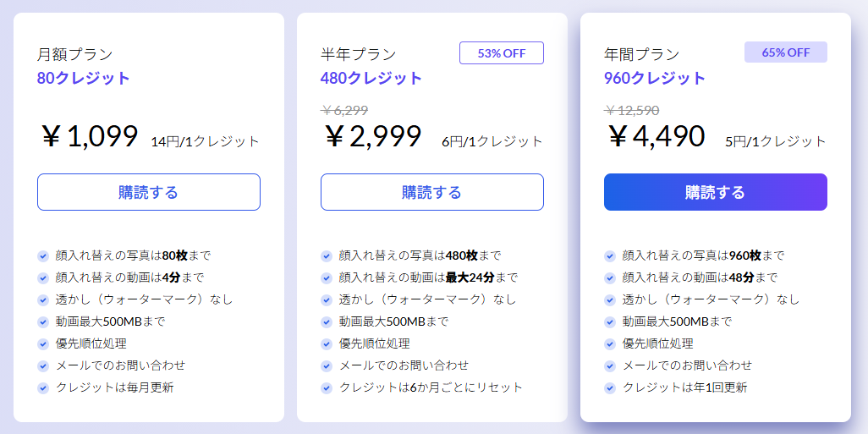Screen dimensions: 868x434
Task: Click checkmark beside 6か月ごとにリセット
Action: (327, 388)
